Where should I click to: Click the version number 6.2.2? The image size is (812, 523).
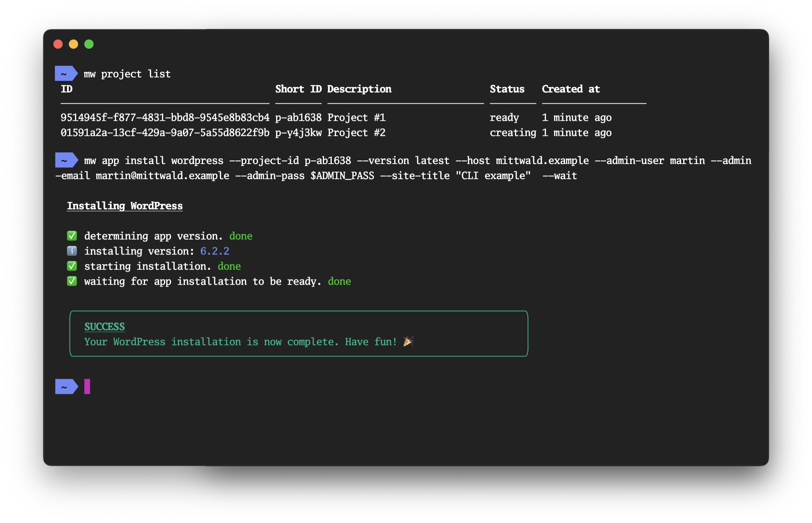coord(215,251)
